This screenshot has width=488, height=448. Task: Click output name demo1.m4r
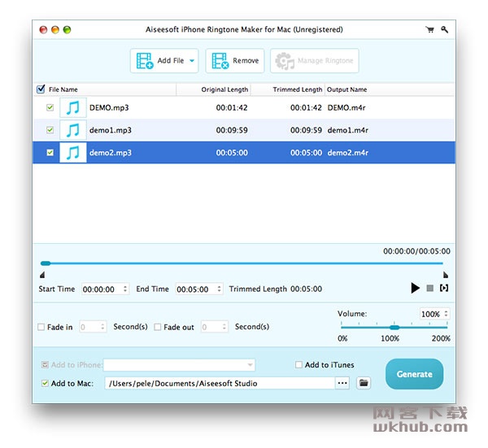click(x=347, y=130)
